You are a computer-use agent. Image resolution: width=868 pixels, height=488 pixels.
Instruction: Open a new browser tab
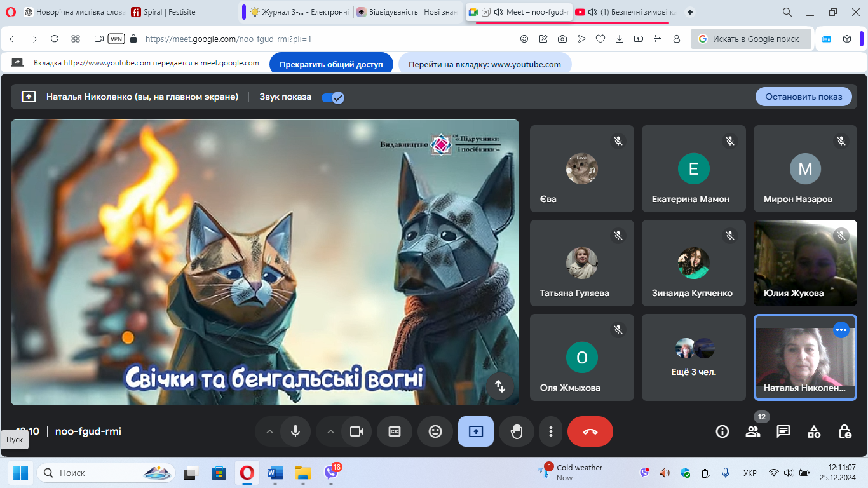click(x=690, y=12)
